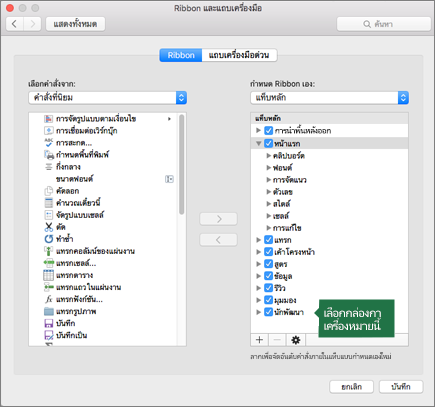Image resolution: width=435 pixels, height=407 pixels.
Task: Open the เลือกคำสั่งจาก dropdown (คำสั่งที่นิยม)
Action: click(x=108, y=98)
